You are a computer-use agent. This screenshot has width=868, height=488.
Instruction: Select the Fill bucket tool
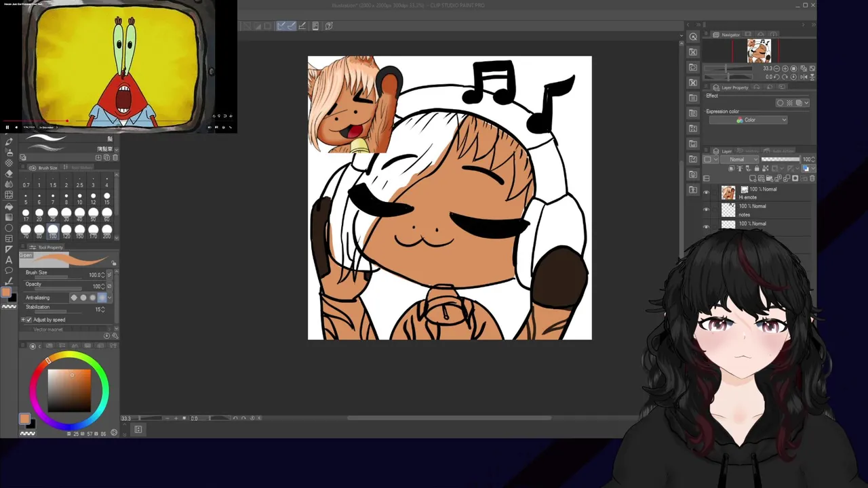click(x=9, y=206)
